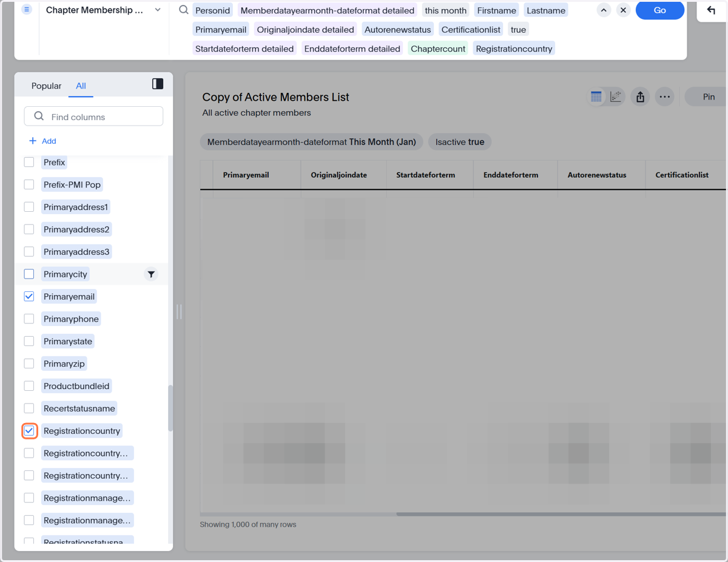Select the Personid search token
The image size is (728, 562).
coord(212,10)
